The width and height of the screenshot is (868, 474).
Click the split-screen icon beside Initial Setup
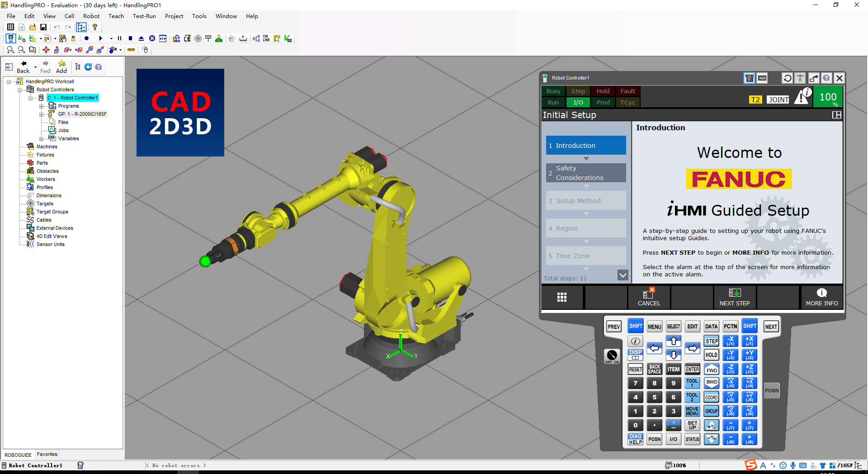tap(836, 115)
